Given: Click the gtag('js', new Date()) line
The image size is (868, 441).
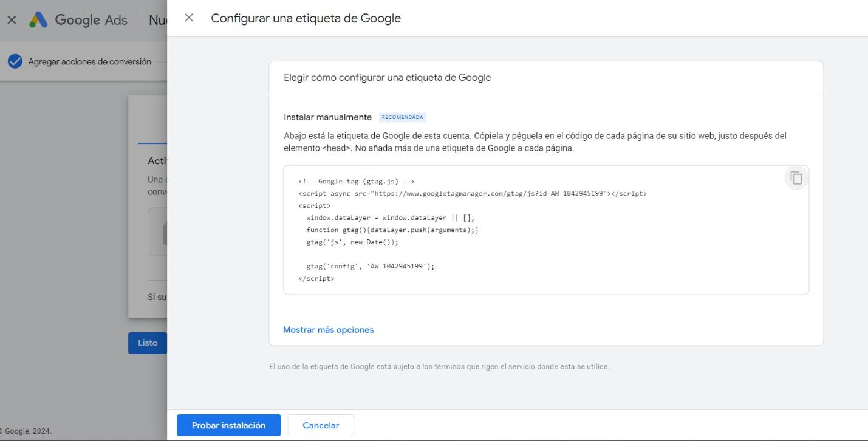Looking at the screenshot, I should pos(352,242).
